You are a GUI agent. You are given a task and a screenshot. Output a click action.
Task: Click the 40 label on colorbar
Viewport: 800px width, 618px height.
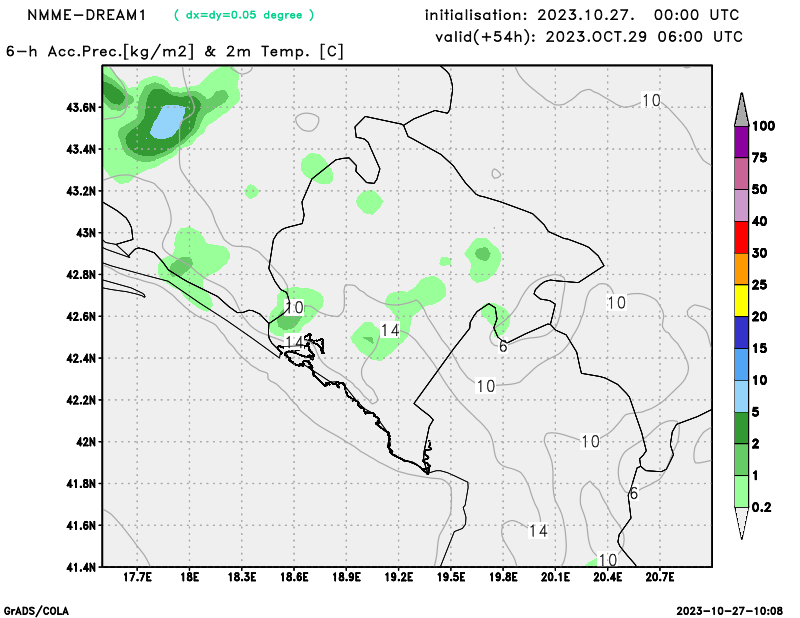tap(760, 221)
